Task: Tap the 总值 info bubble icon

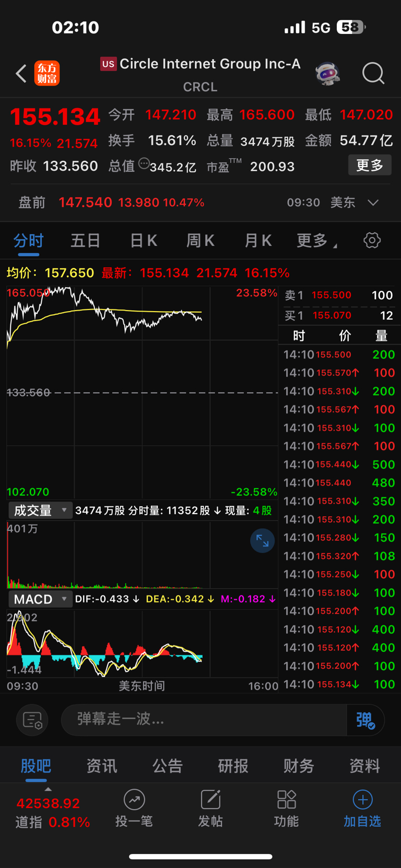Action: tap(144, 164)
